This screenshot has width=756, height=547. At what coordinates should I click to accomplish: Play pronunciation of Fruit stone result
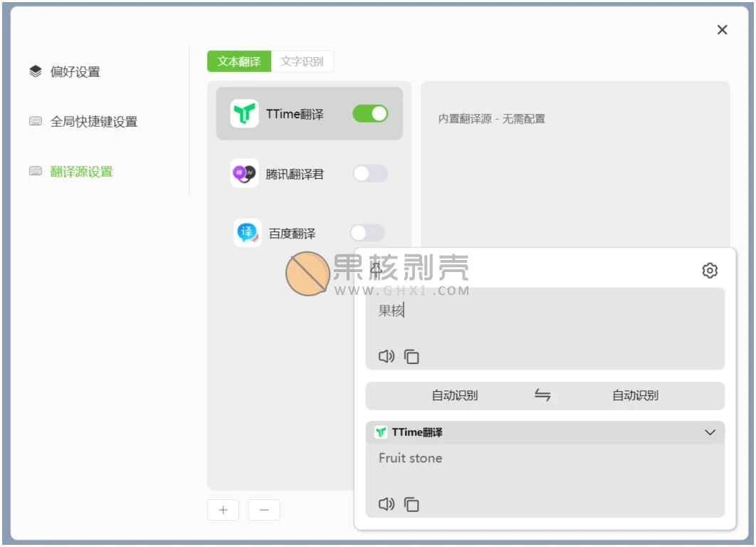coord(386,504)
